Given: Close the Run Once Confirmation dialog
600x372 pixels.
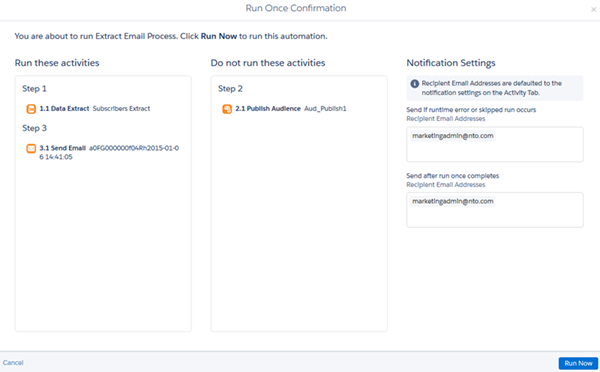Looking at the screenshot, I should coord(593,9).
